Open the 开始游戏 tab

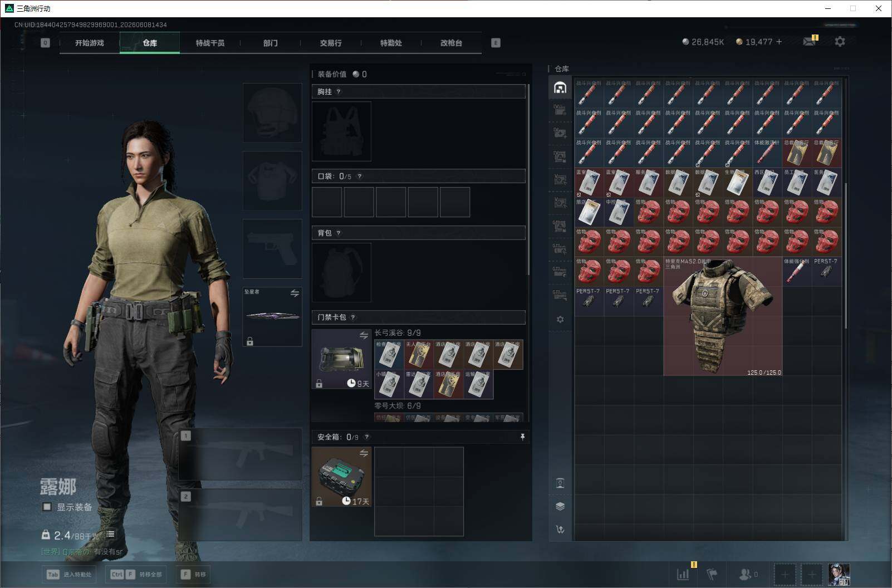(x=90, y=43)
